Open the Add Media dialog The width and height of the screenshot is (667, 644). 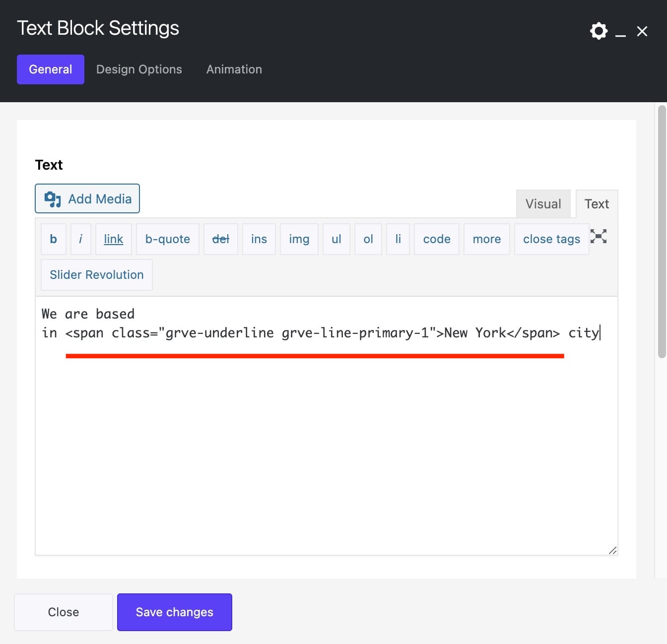click(87, 198)
